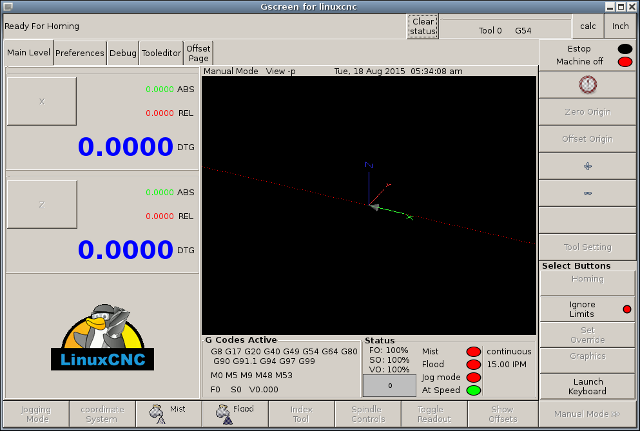Open the Preferences tab

coord(80,53)
